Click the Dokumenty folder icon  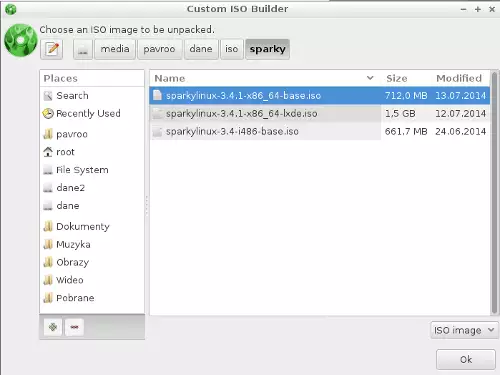pos(48,227)
